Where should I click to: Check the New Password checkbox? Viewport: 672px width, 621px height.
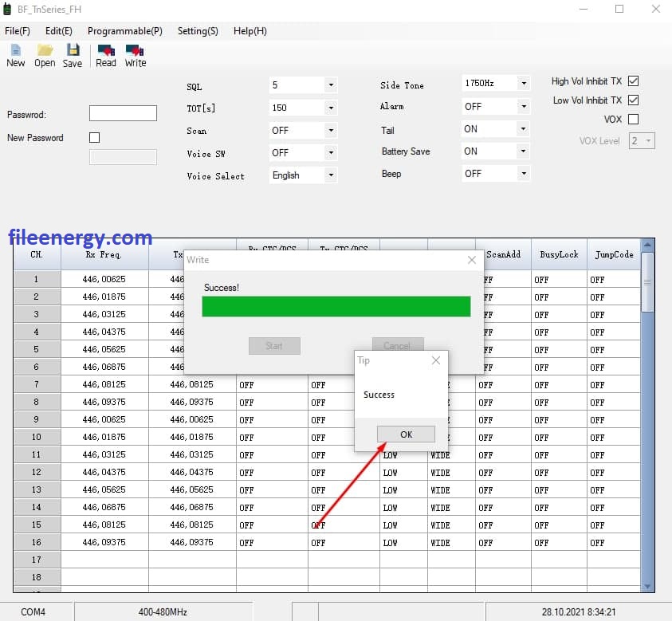point(94,138)
